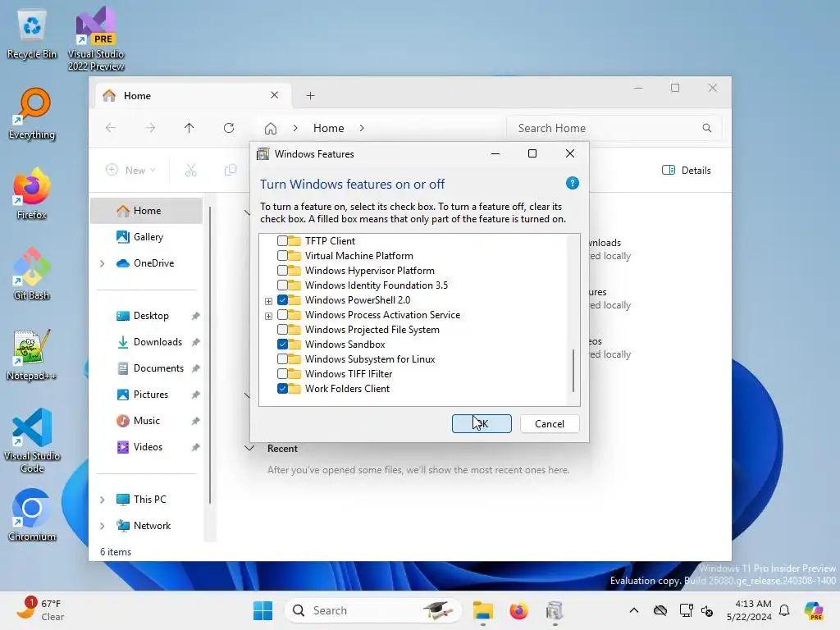Select Visual Studio Code desktop shortcut
The width and height of the screenshot is (840, 630).
32,441
